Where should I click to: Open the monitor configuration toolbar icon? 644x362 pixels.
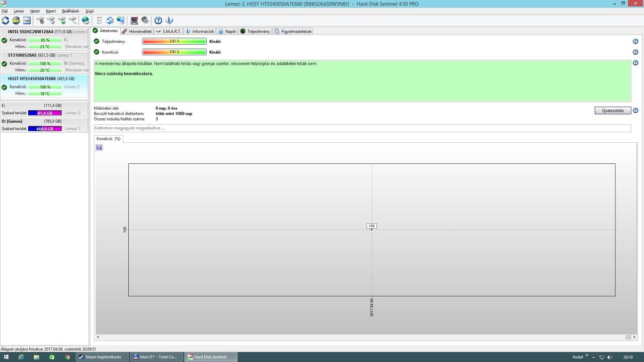pos(134,21)
